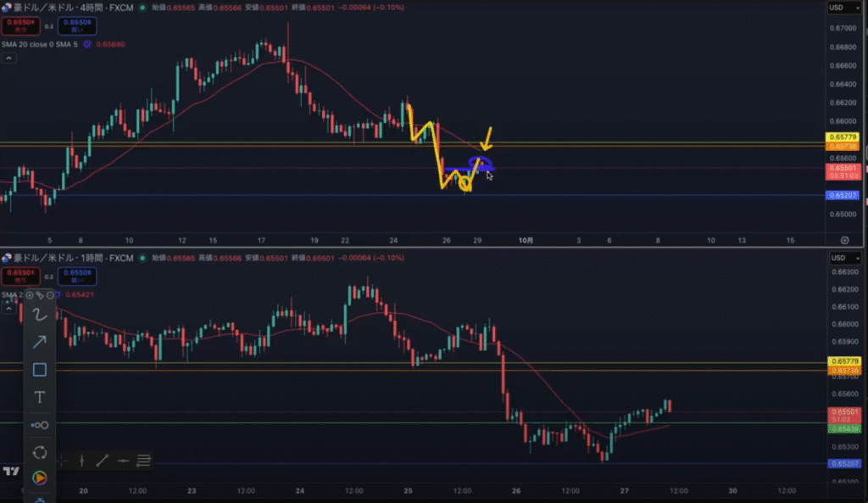Click date label 17 on upper time axis
This screenshot has height=503, width=868.
(261, 240)
